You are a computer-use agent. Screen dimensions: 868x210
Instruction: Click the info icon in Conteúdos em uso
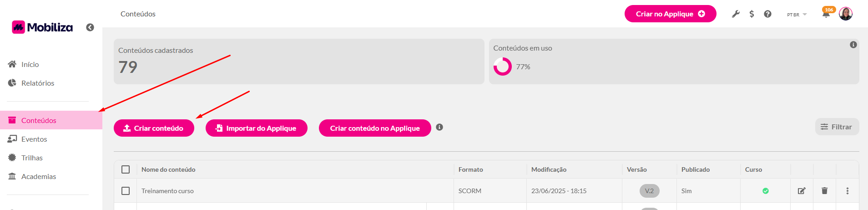(853, 45)
